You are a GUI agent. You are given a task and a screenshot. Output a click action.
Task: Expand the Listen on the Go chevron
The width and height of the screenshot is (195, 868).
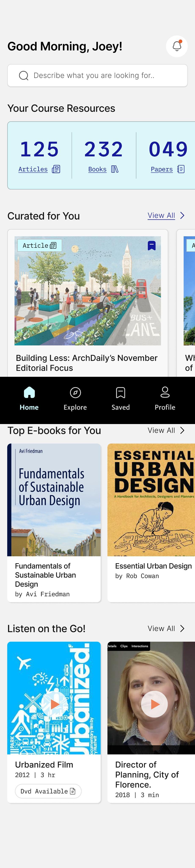pos(182,628)
